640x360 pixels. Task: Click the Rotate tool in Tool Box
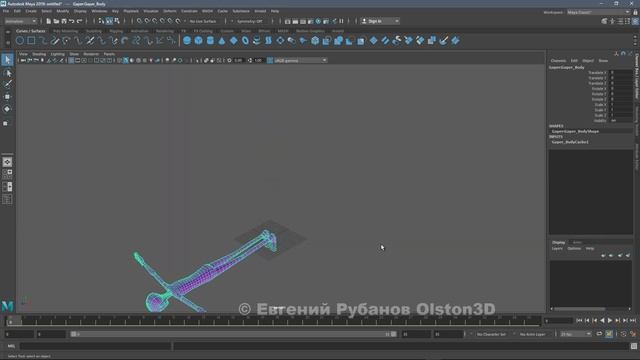click(7, 109)
